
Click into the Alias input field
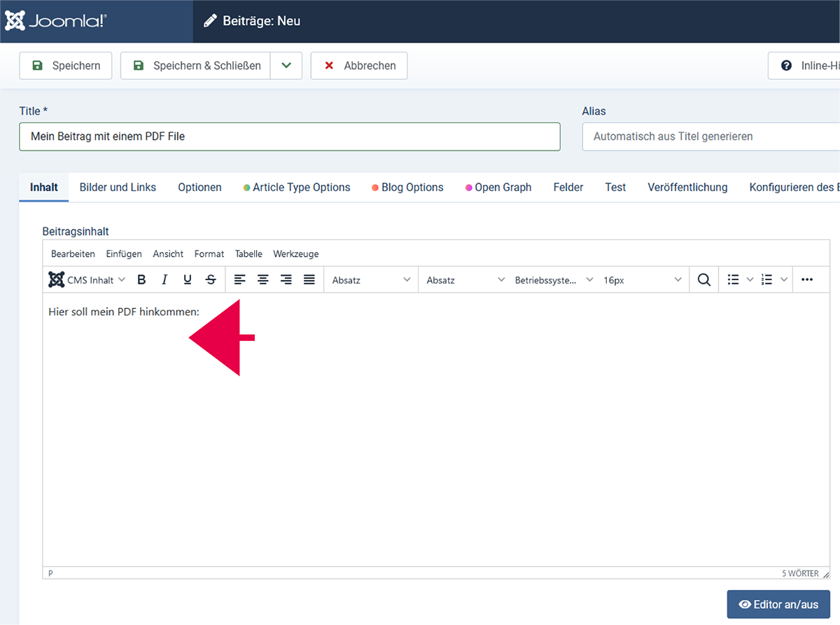[710, 136]
